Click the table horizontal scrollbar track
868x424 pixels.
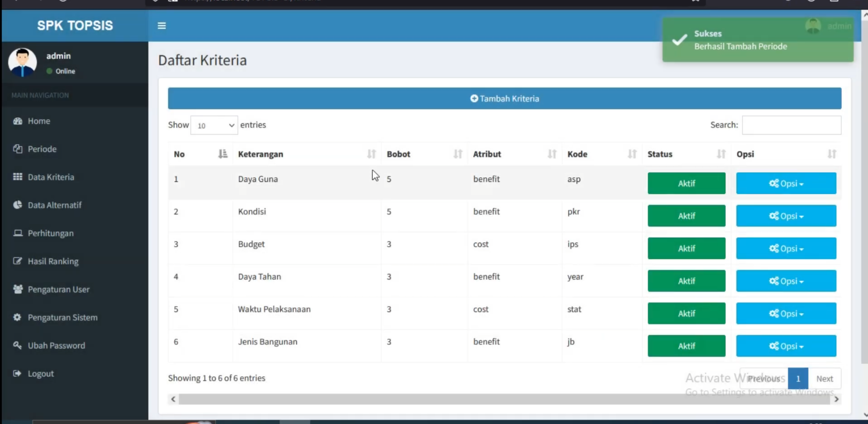(x=504, y=399)
